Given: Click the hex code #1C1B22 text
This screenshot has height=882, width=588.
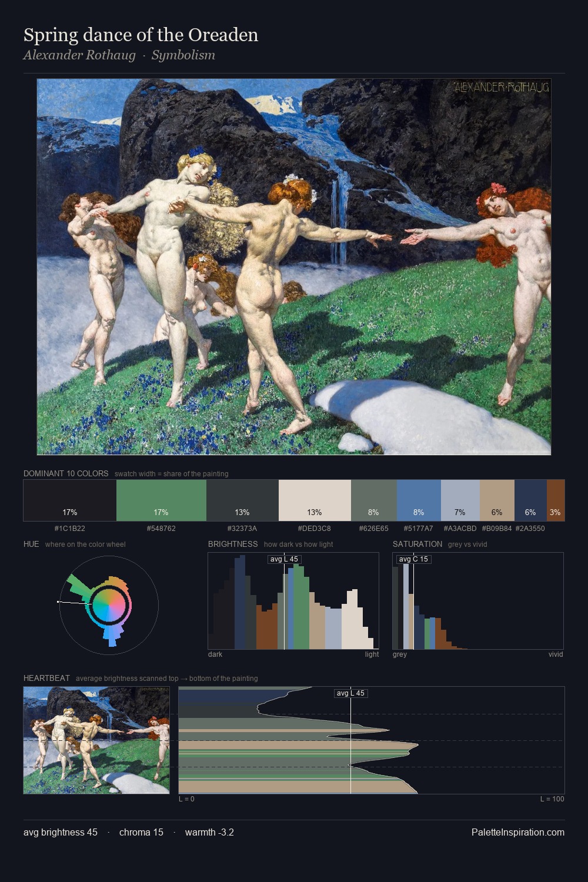Looking at the screenshot, I should pyautogui.click(x=70, y=528).
